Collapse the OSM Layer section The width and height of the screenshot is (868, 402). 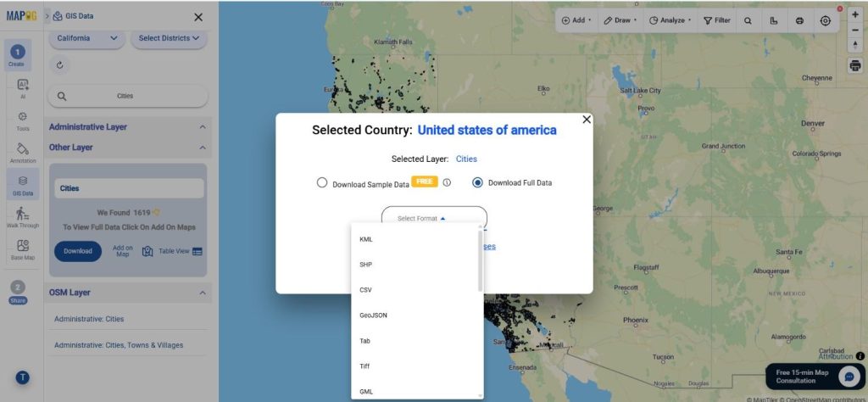click(x=203, y=293)
